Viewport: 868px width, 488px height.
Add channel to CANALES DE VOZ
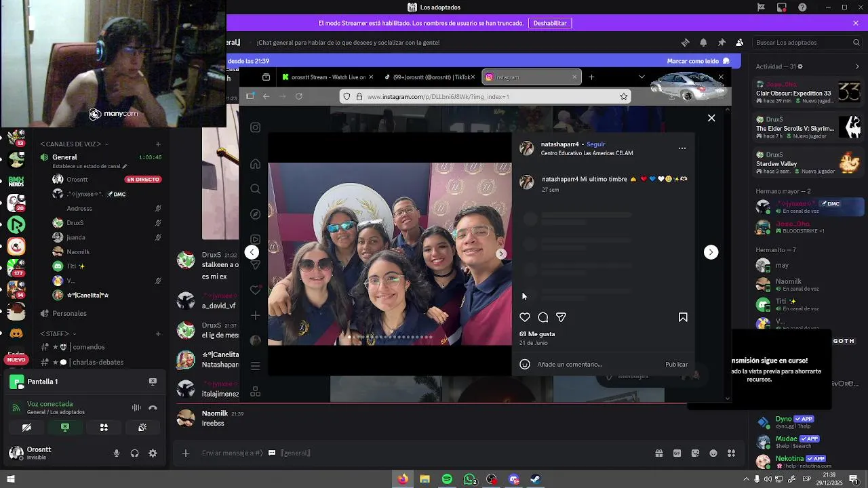click(158, 144)
